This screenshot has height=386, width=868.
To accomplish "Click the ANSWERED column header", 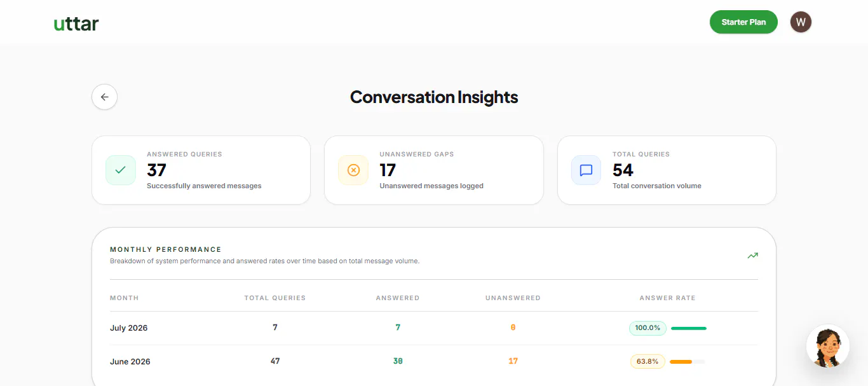I will (x=398, y=298).
